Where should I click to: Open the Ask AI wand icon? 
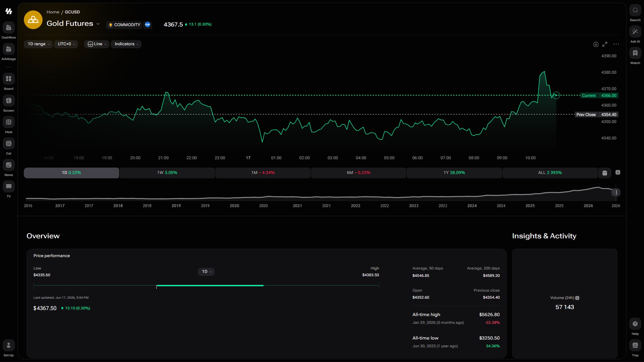635,32
